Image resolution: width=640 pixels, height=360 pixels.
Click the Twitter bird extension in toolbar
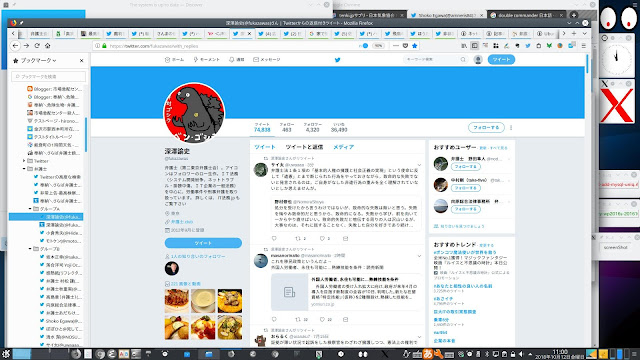point(528,46)
